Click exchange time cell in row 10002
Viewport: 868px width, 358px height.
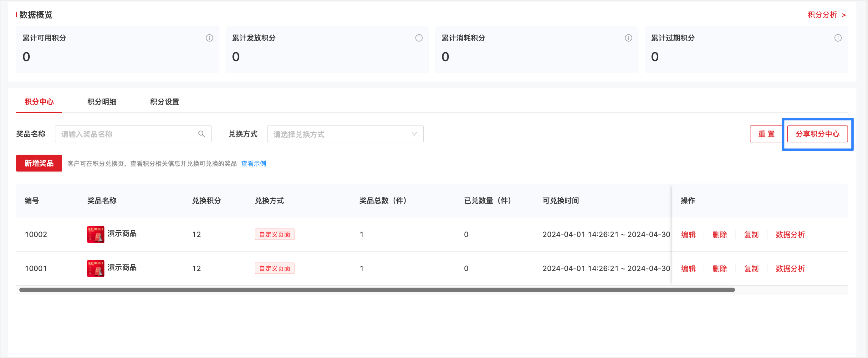pos(606,234)
